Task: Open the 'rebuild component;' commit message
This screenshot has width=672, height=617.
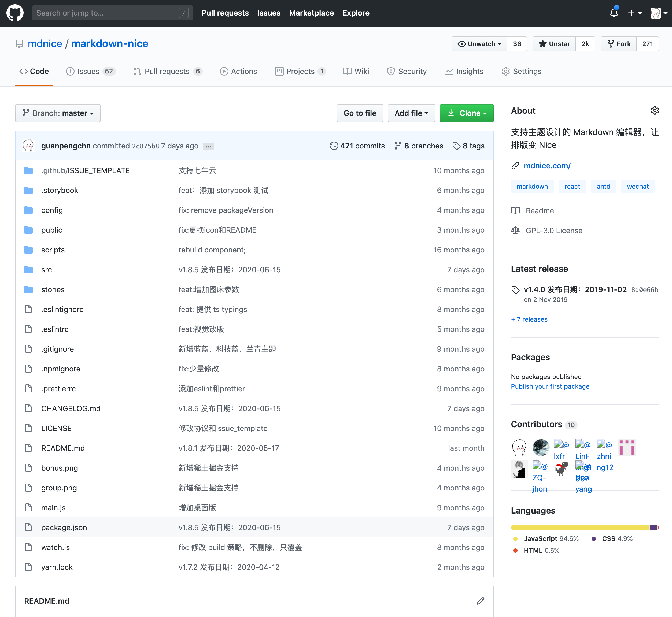Action: 212,250
